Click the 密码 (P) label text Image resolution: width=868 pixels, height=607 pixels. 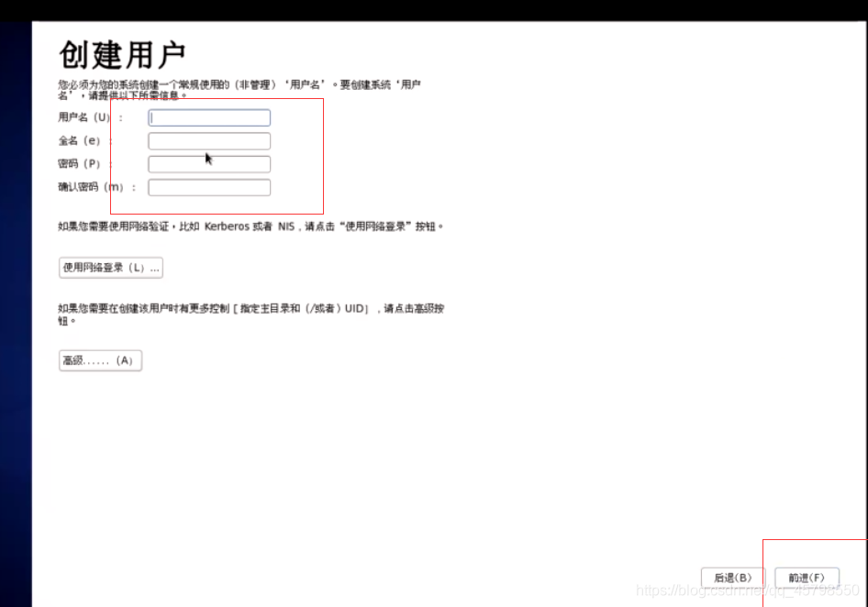pyautogui.click(x=85, y=164)
